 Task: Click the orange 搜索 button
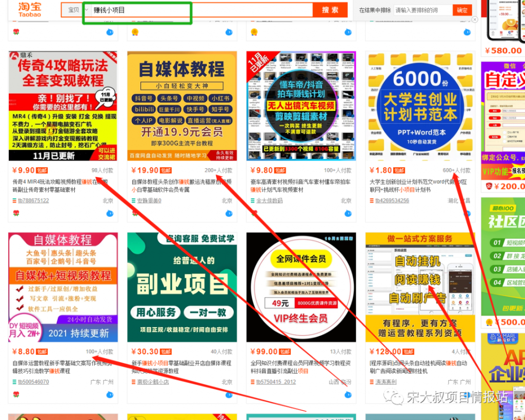[x=330, y=10]
